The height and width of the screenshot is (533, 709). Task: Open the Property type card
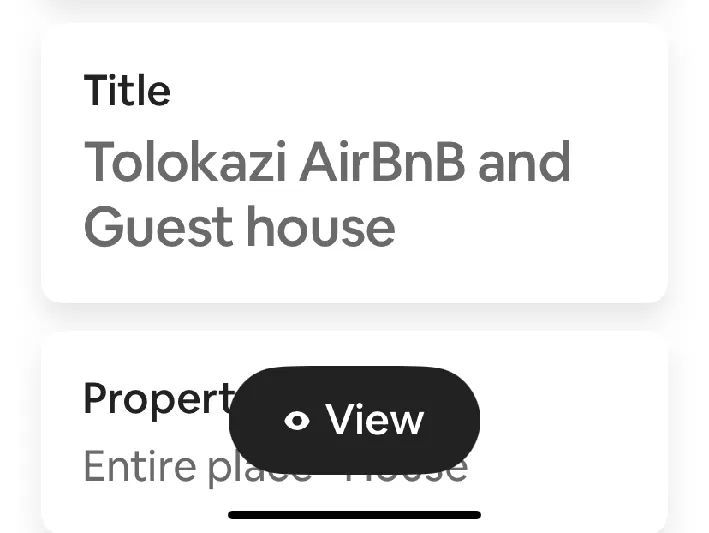(570, 430)
